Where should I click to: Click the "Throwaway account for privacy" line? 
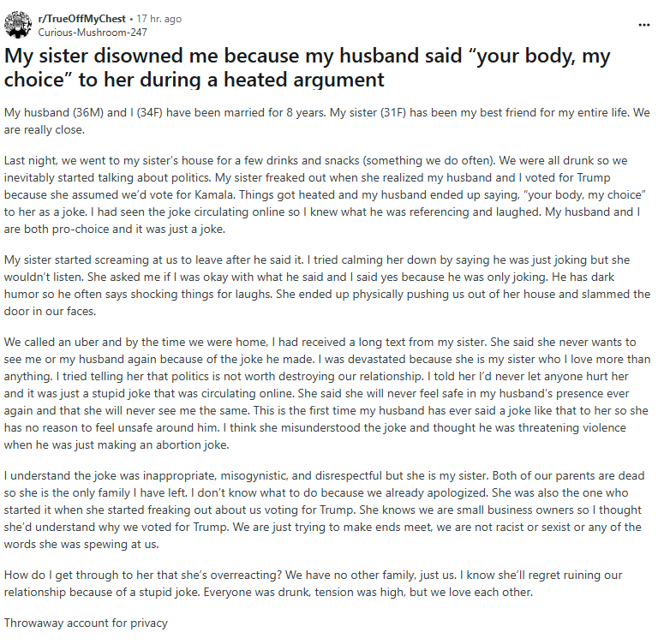[86, 623]
